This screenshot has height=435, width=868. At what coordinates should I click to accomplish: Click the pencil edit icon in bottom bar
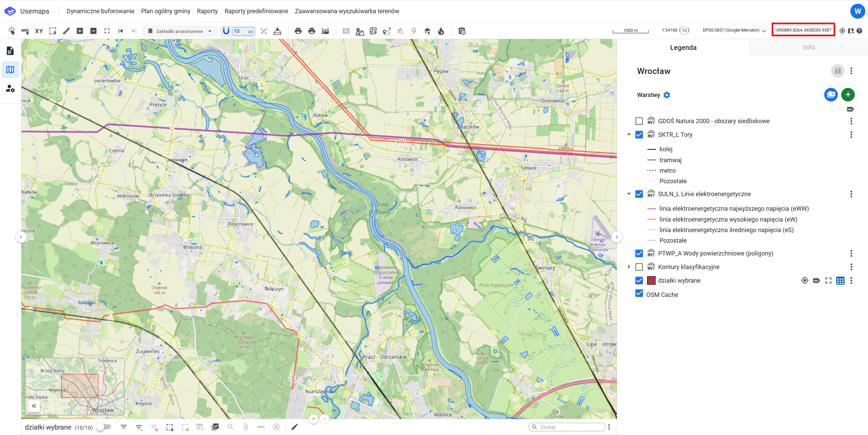pyautogui.click(x=295, y=427)
